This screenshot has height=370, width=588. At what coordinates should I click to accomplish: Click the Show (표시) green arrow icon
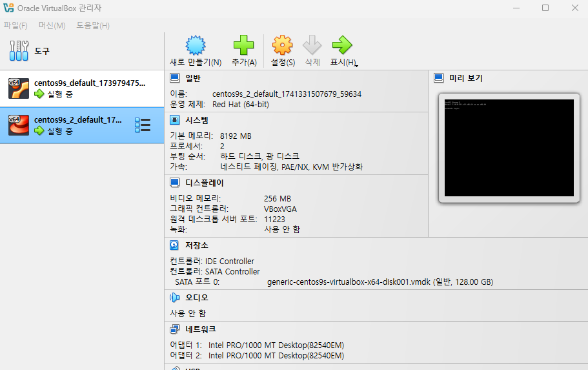(342, 45)
